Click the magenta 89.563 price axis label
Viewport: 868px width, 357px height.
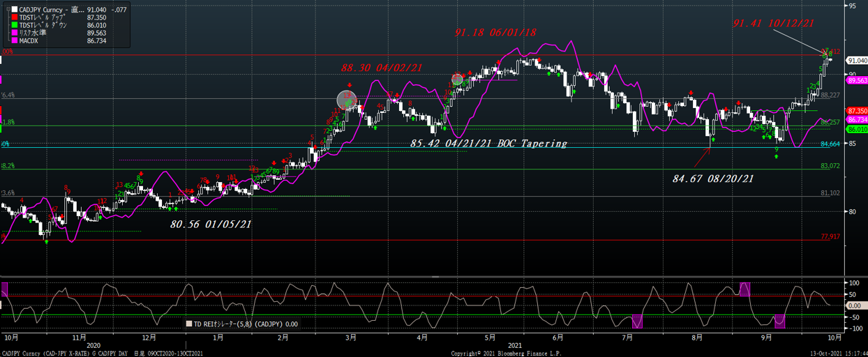click(856, 81)
